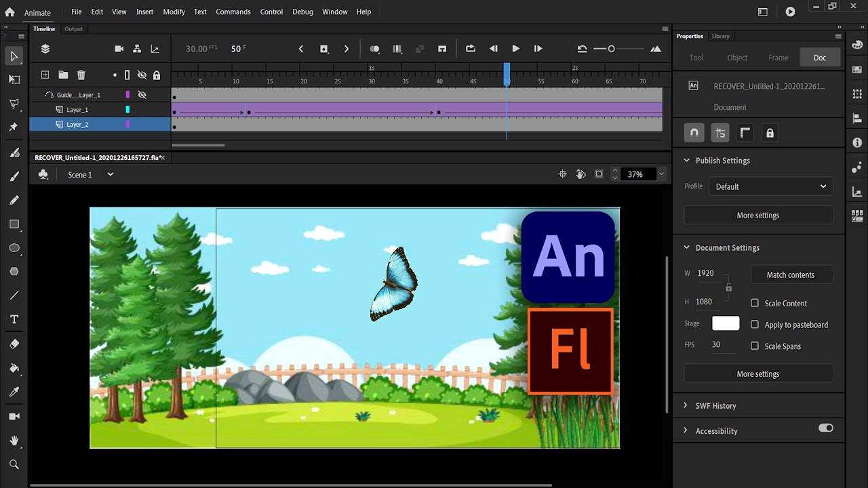Switch to the Object properties tab
The width and height of the screenshot is (868, 488).
point(737,58)
